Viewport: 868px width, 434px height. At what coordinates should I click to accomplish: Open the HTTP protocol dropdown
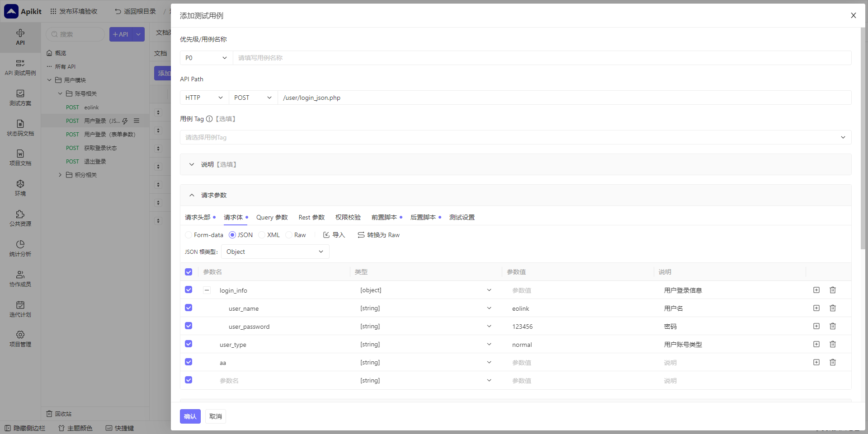pyautogui.click(x=204, y=98)
